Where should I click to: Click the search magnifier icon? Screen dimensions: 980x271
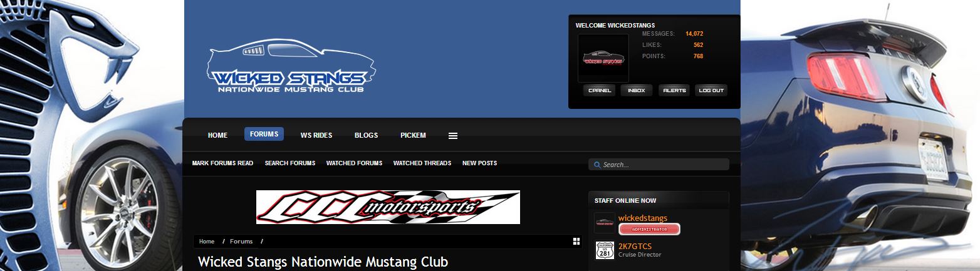pos(597,165)
